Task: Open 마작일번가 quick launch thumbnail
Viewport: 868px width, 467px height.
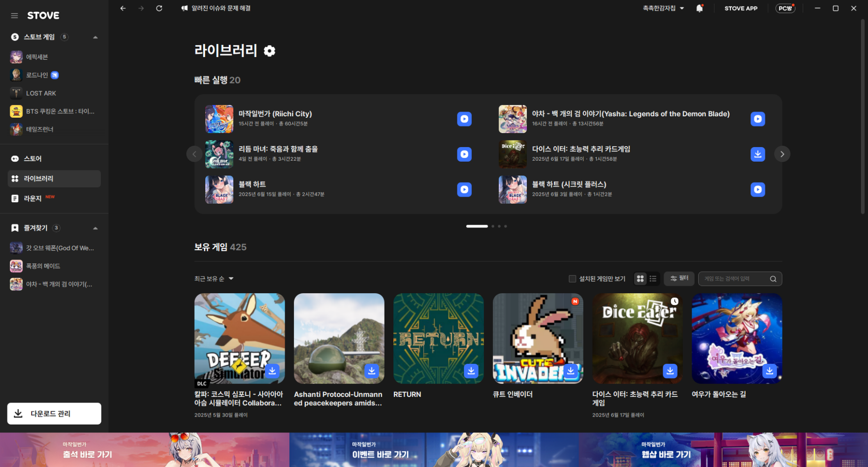Action: pyautogui.click(x=219, y=119)
